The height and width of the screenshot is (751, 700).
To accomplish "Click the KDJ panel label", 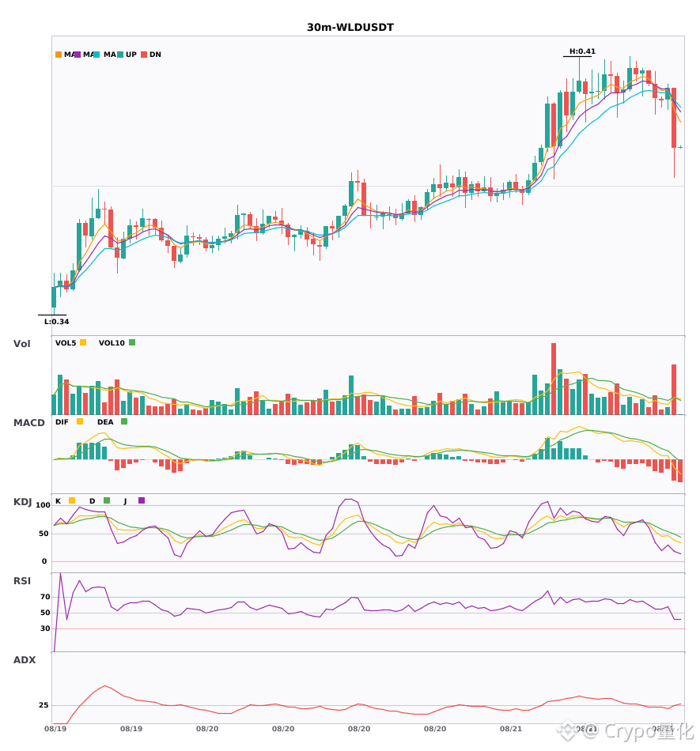I will [x=22, y=501].
